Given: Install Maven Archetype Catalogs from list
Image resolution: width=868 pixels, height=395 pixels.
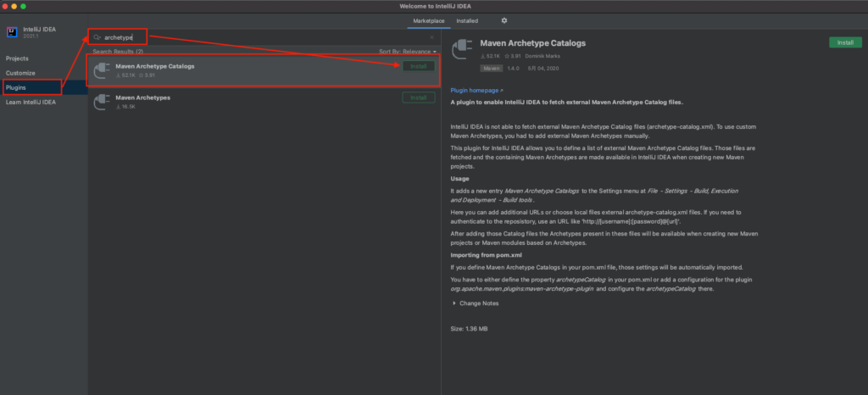Looking at the screenshot, I should (x=419, y=66).
